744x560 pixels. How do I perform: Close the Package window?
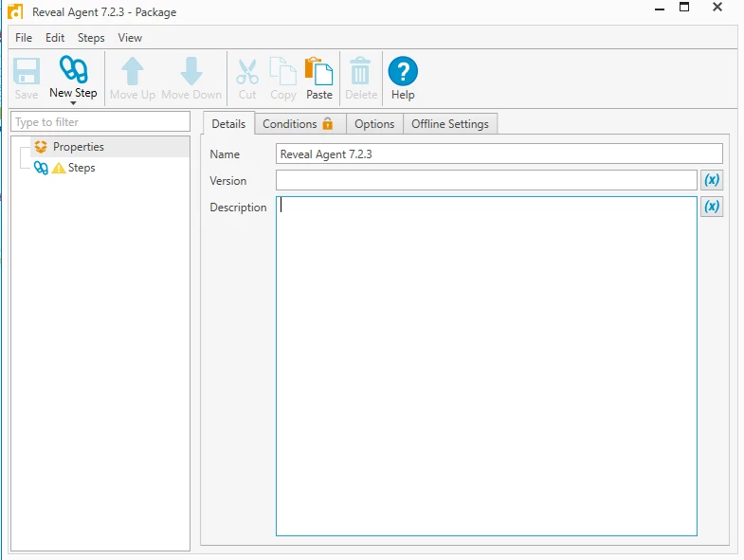pos(717,7)
